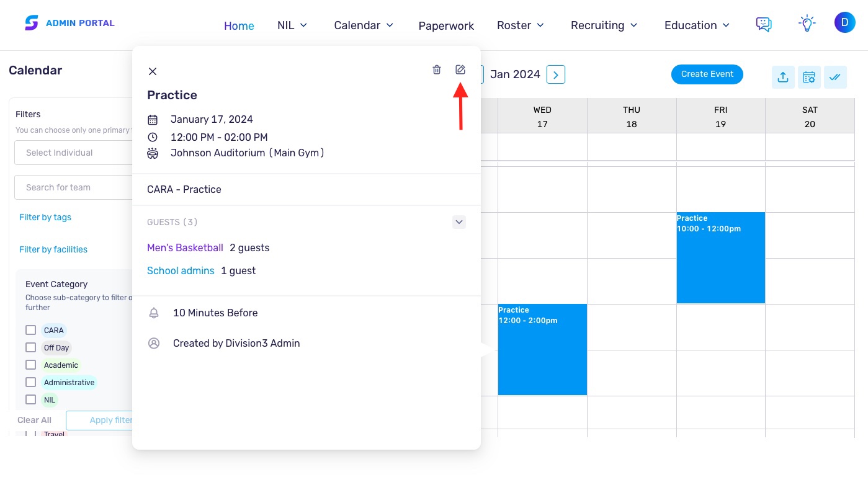Enable the Academic category checkbox
The height and width of the screenshot is (490, 868).
pos(30,365)
